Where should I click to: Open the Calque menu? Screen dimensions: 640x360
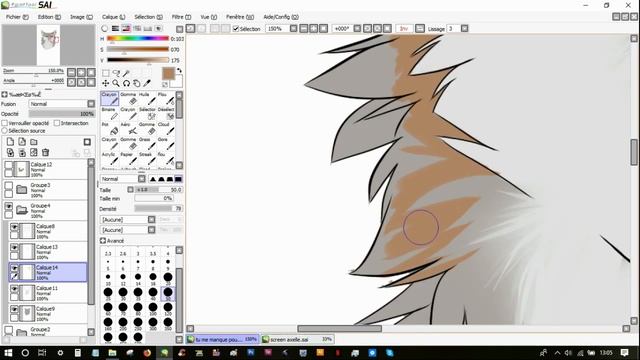point(113,17)
